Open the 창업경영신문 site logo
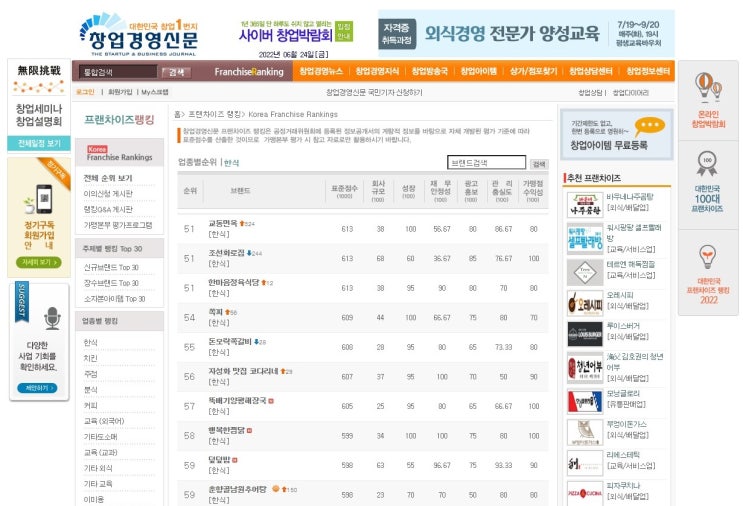This screenshot has width=743, height=506. click(138, 35)
